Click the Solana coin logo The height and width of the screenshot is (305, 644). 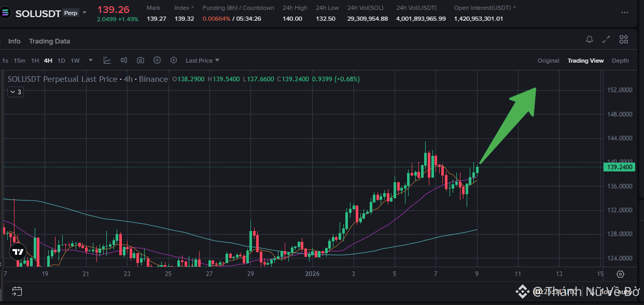click(x=6, y=13)
